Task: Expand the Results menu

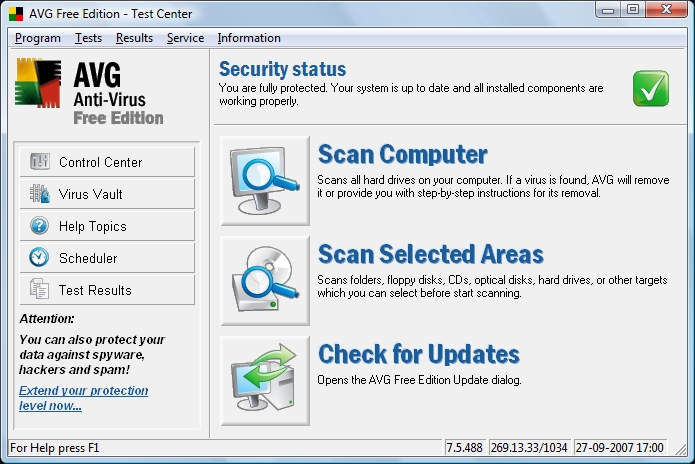Action: coord(134,38)
